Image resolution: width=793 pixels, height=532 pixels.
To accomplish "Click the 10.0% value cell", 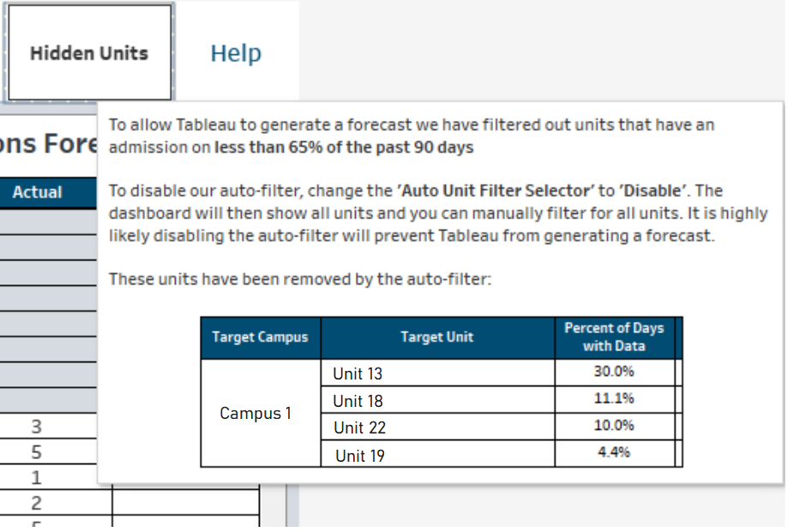I will point(614,426).
